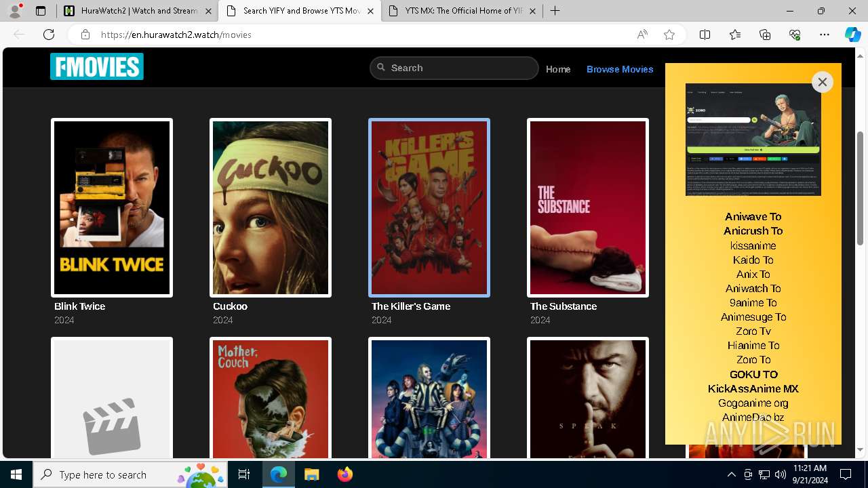Open Settings and more ellipsis

point(825,35)
